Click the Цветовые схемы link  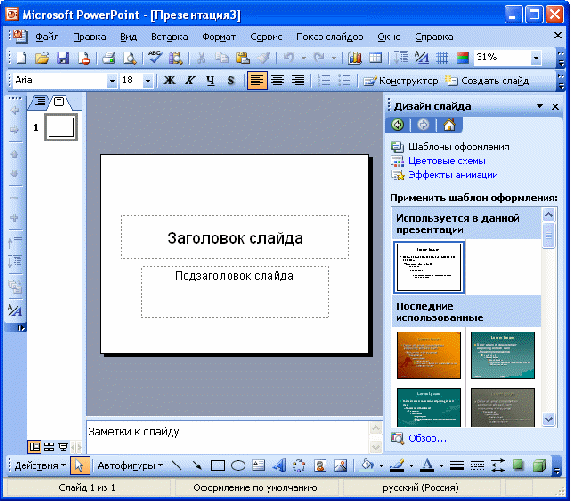tap(446, 161)
